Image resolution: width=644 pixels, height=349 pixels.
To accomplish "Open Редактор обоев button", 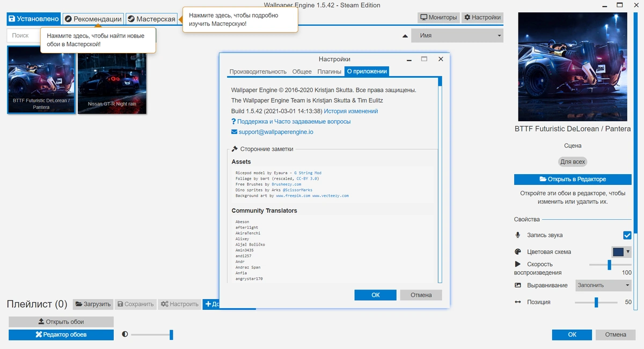I will pyautogui.click(x=61, y=335).
